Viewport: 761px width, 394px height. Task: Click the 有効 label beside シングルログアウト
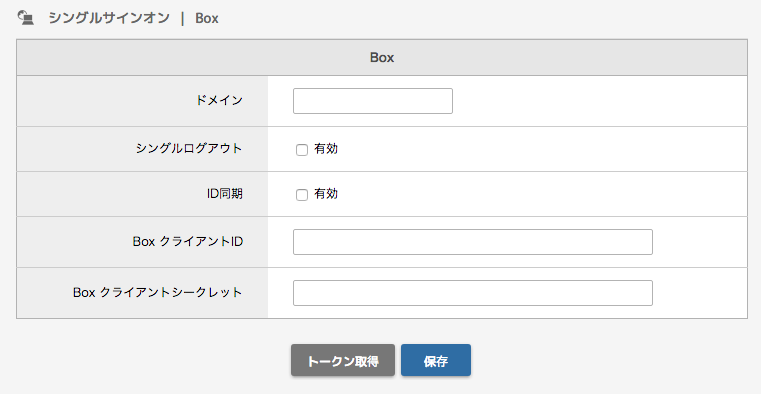(x=326, y=148)
